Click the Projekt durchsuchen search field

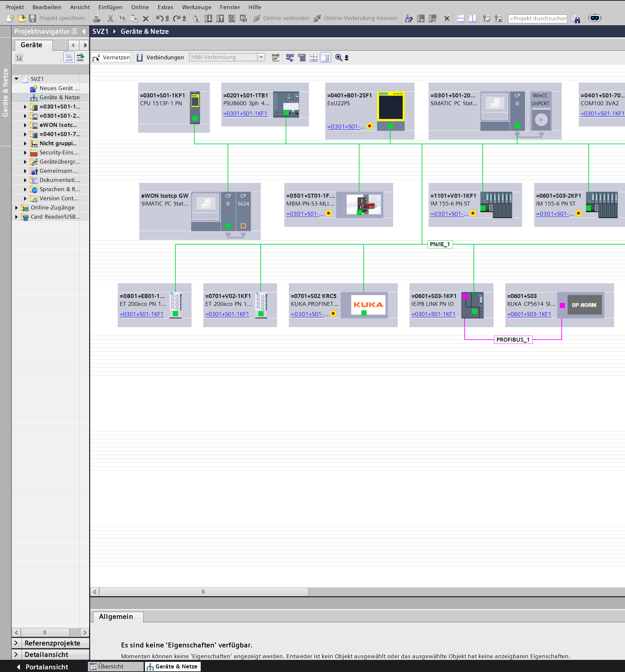(x=538, y=19)
